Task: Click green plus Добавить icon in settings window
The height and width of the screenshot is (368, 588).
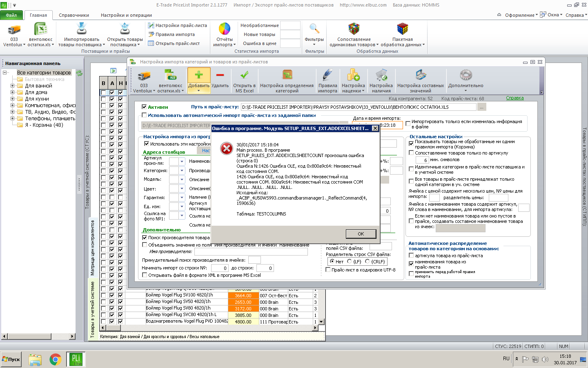Action: point(199,75)
